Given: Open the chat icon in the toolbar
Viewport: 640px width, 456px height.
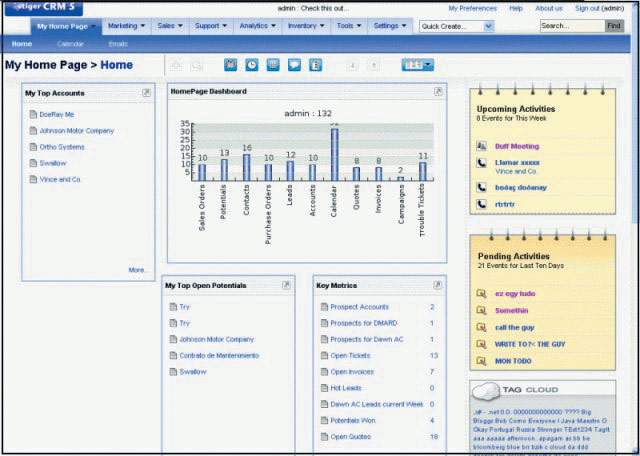Looking at the screenshot, I should click(294, 65).
